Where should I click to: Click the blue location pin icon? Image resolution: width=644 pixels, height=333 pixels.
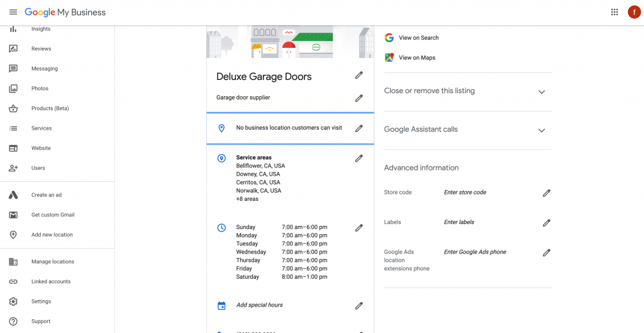pyautogui.click(x=221, y=128)
